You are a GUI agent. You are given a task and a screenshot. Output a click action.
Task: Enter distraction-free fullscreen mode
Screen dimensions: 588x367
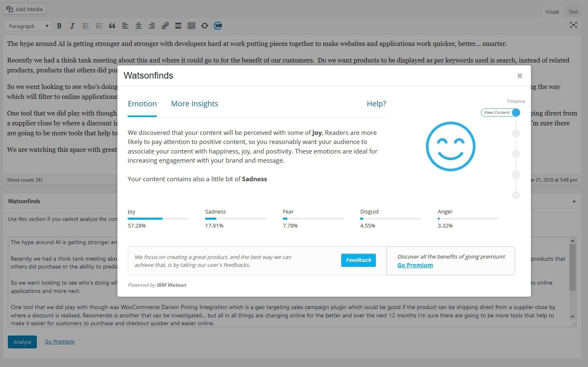[574, 25]
